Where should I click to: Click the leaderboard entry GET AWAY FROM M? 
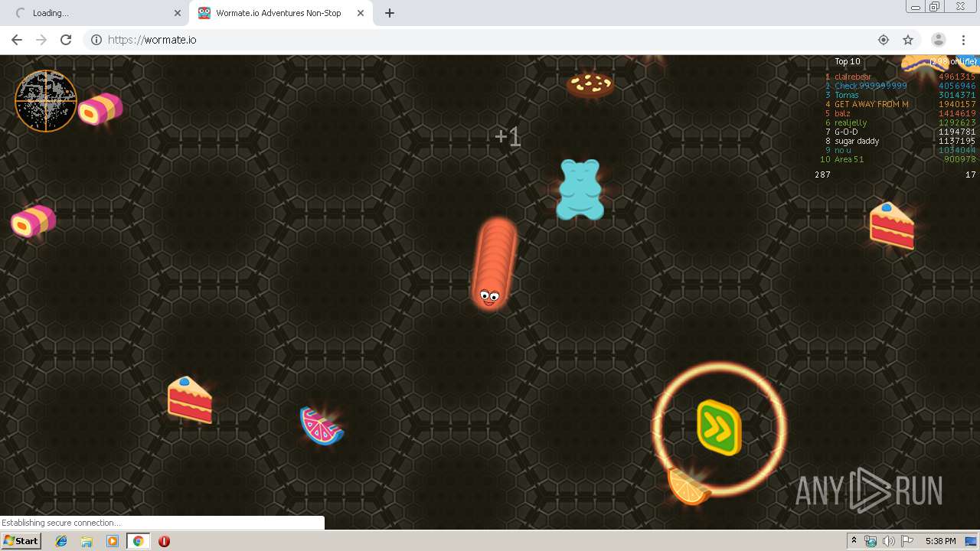tap(871, 104)
